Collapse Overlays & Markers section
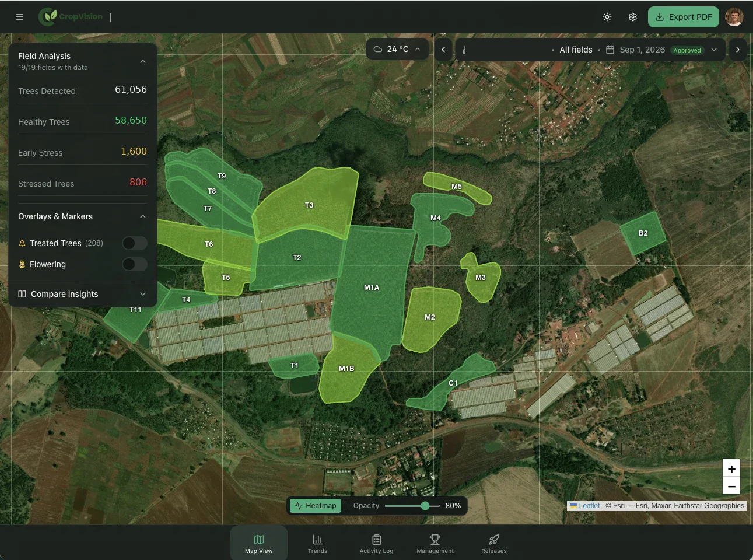The width and height of the screenshot is (753, 560). (x=143, y=216)
